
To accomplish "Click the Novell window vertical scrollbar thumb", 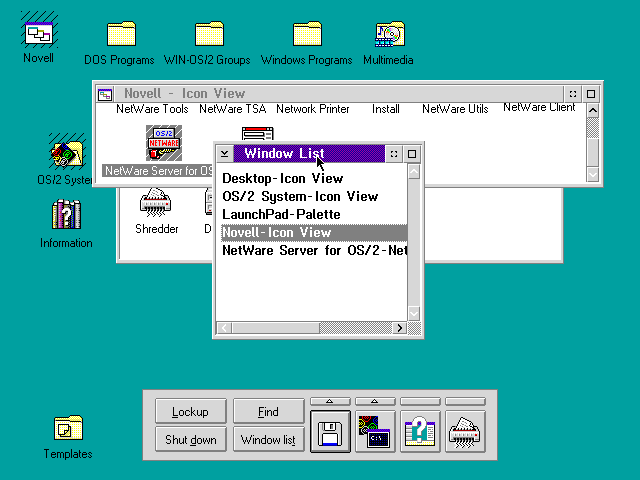I will pyautogui.click(x=593, y=153).
